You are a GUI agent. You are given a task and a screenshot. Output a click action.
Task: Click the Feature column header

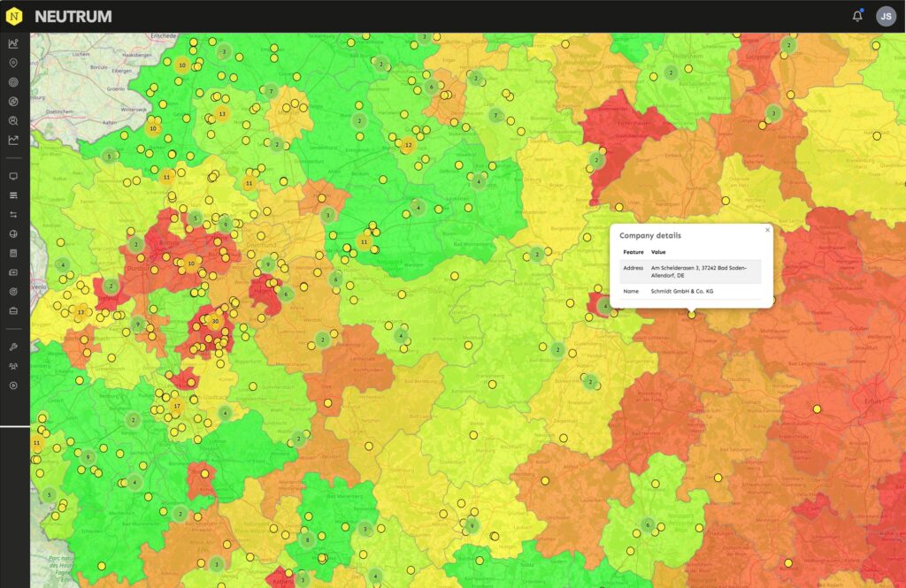(x=633, y=252)
